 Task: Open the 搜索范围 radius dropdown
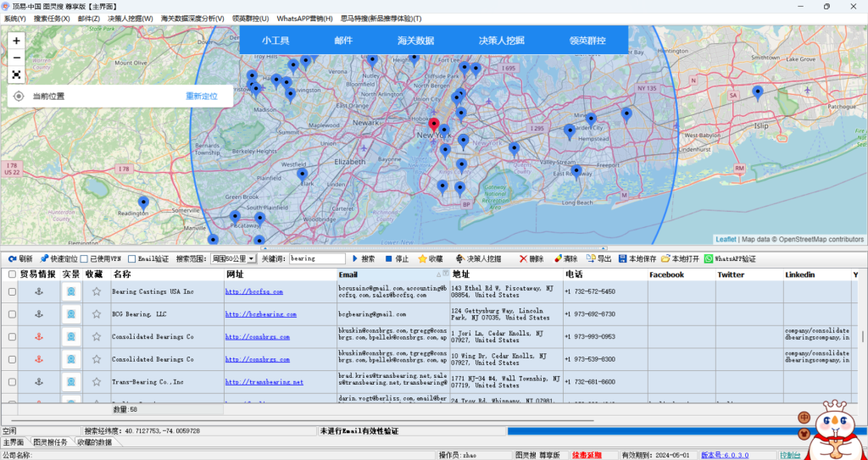253,258
